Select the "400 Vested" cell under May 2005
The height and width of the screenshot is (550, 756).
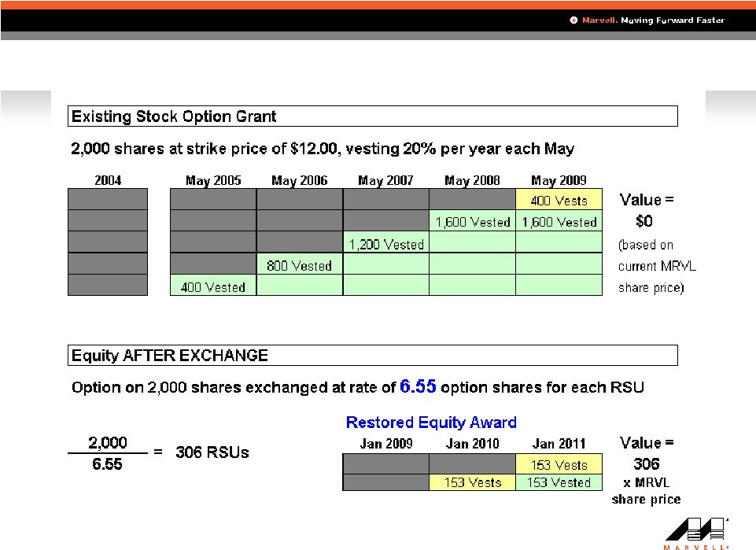(x=212, y=287)
